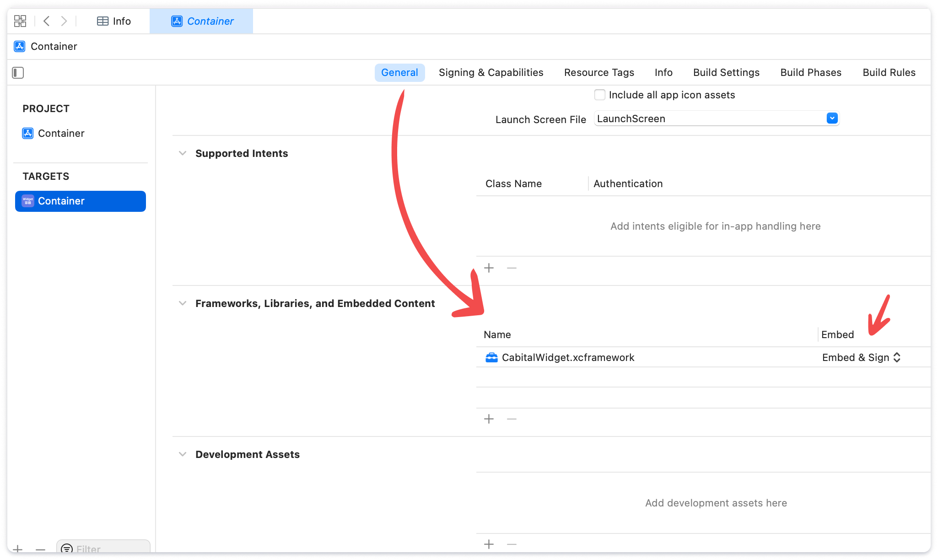The image size is (938, 560).
Task: Select the Container project in sidebar
Action: 61,133
